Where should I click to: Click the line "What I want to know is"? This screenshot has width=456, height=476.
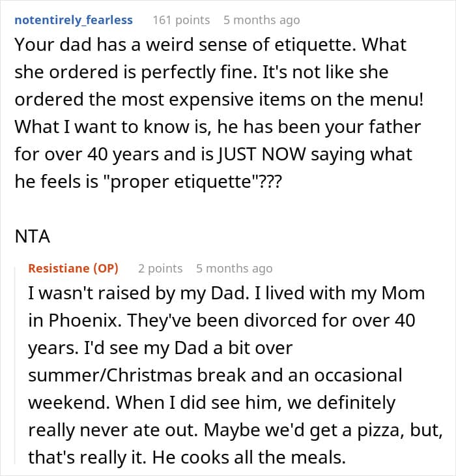(x=218, y=127)
